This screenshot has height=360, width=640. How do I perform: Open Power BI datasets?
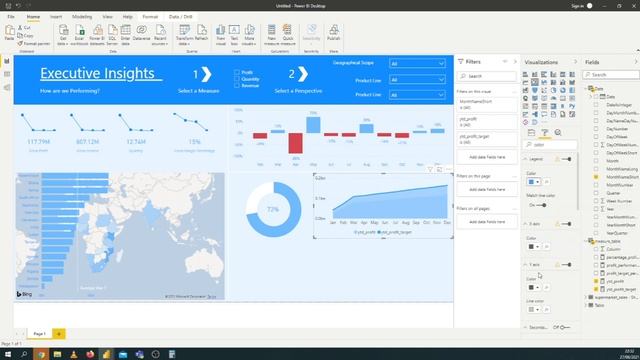(x=97, y=34)
